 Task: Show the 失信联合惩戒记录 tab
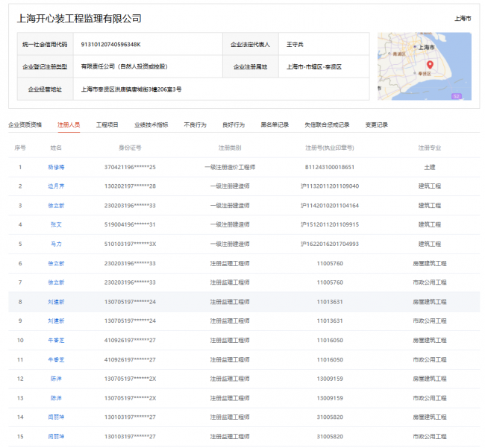coord(327,124)
